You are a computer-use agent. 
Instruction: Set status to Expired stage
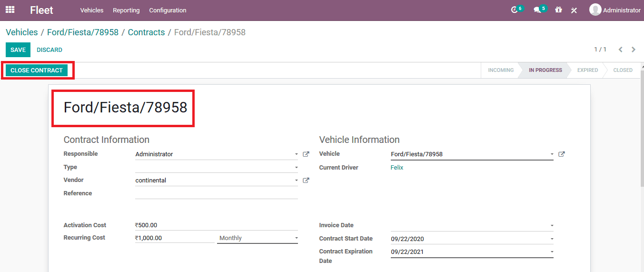(587, 70)
